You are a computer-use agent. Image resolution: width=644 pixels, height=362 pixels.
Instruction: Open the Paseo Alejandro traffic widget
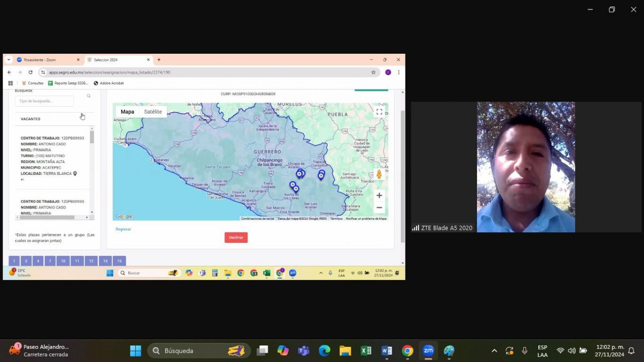39,350
